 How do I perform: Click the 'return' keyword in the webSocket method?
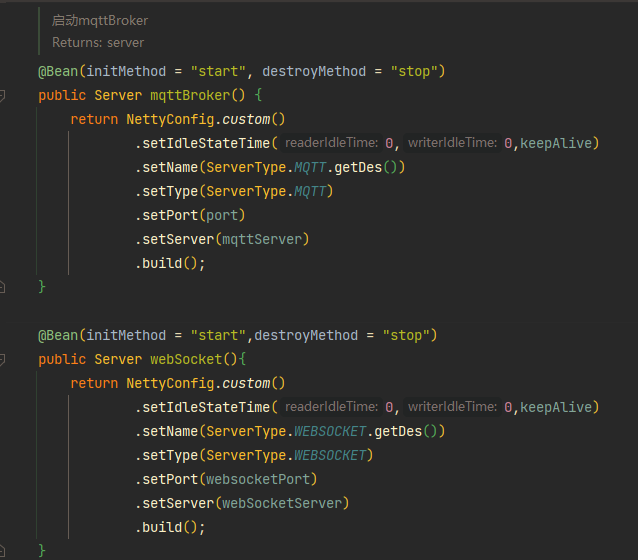tap(94, 383)
